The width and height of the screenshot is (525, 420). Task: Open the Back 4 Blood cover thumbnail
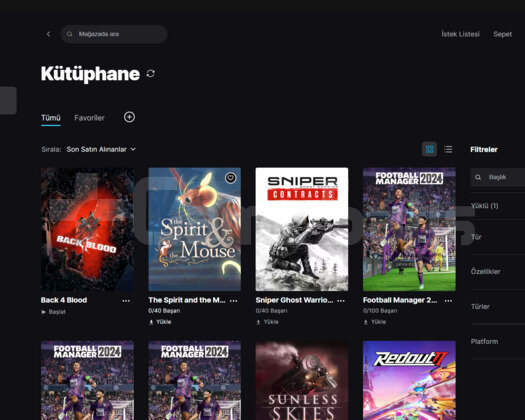pos(87,229)
